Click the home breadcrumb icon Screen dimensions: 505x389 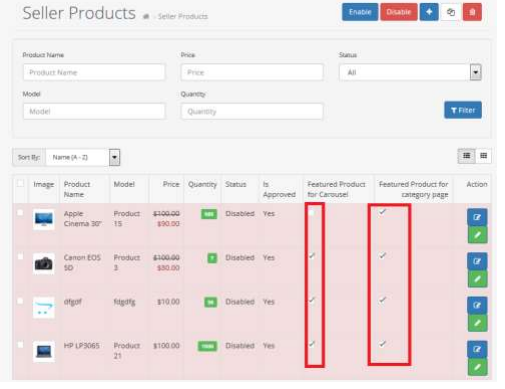click(x=146, y=16)
